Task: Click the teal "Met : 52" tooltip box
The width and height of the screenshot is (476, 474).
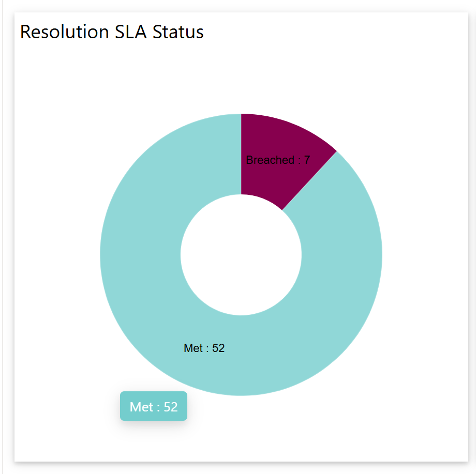Action: tap(154, 406)
